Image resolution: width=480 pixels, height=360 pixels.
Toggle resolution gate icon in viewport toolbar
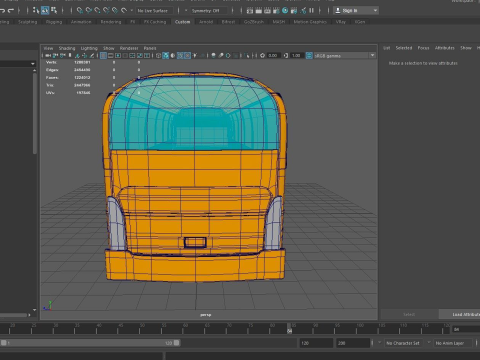point(118,55)
